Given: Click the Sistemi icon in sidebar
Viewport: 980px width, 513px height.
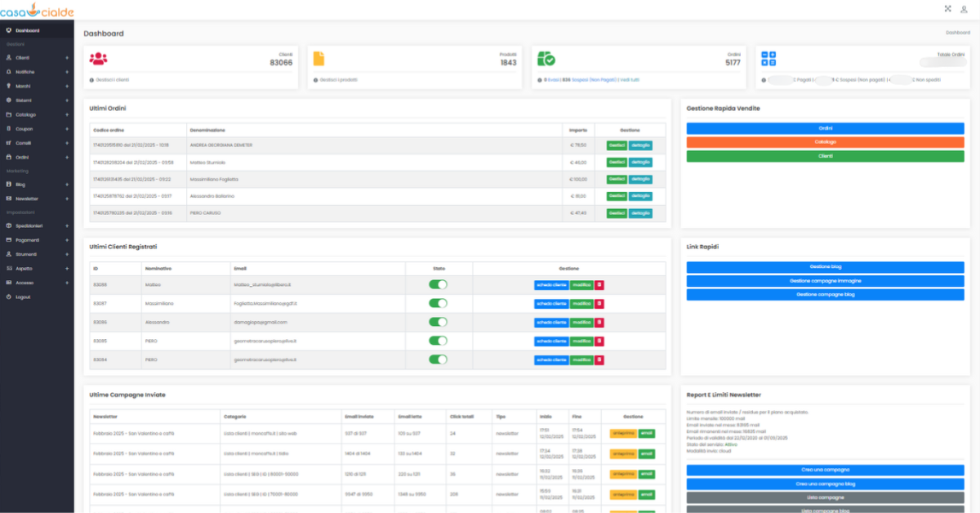Looking at the screenshot, I should (x=8, y=100).
